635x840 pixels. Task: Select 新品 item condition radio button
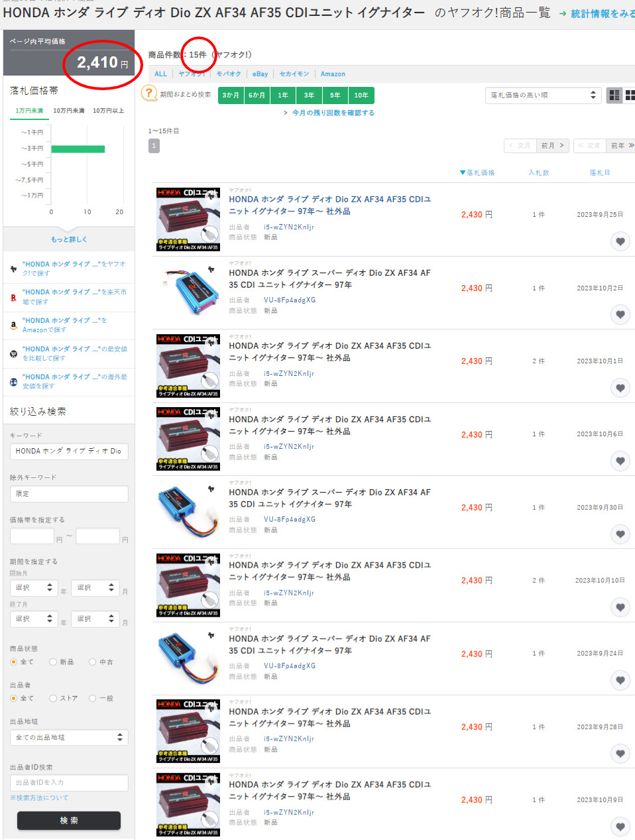coord(53,662)
